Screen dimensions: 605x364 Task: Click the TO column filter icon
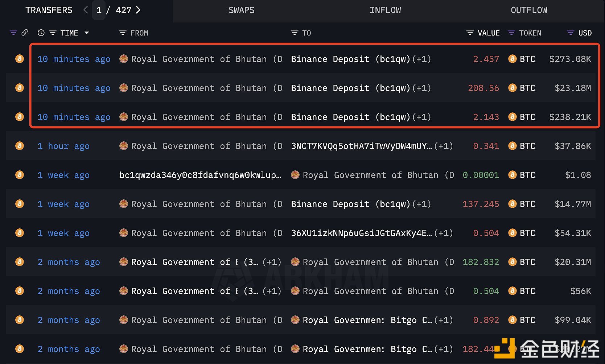point(294,33)
